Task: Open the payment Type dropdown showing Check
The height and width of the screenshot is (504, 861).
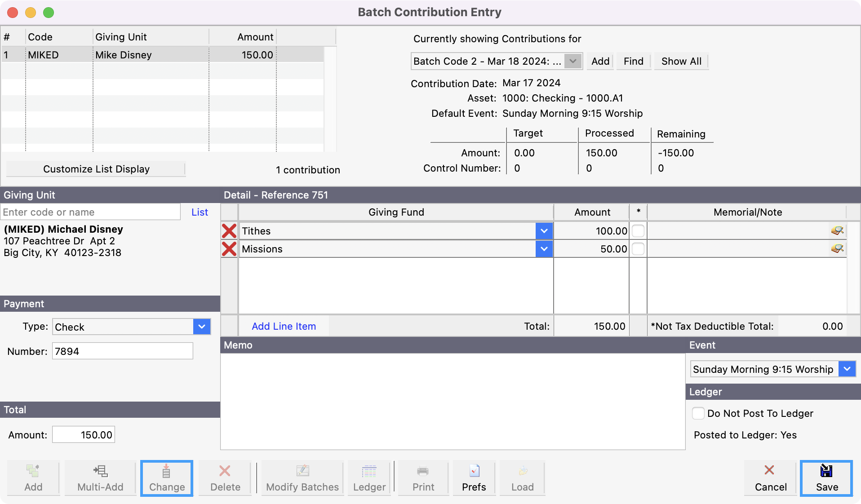Action: pos(201,327)
